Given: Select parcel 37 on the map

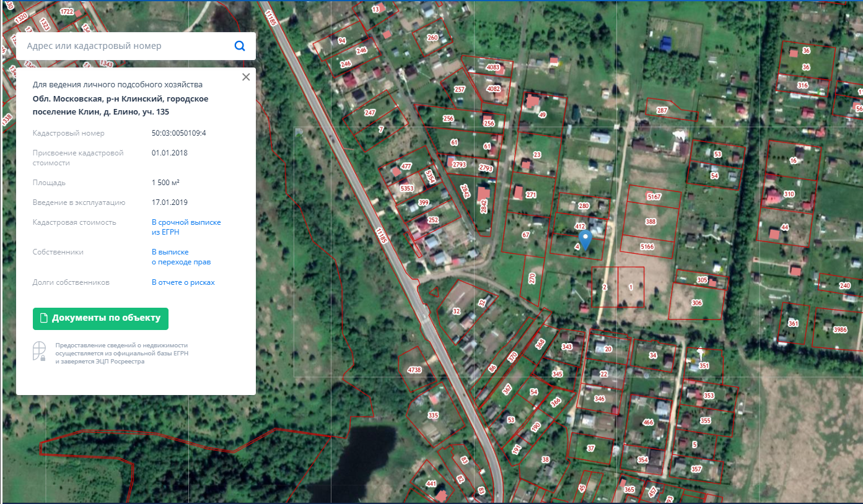Looking at the screenshot, I should click(x=591, y=448).
